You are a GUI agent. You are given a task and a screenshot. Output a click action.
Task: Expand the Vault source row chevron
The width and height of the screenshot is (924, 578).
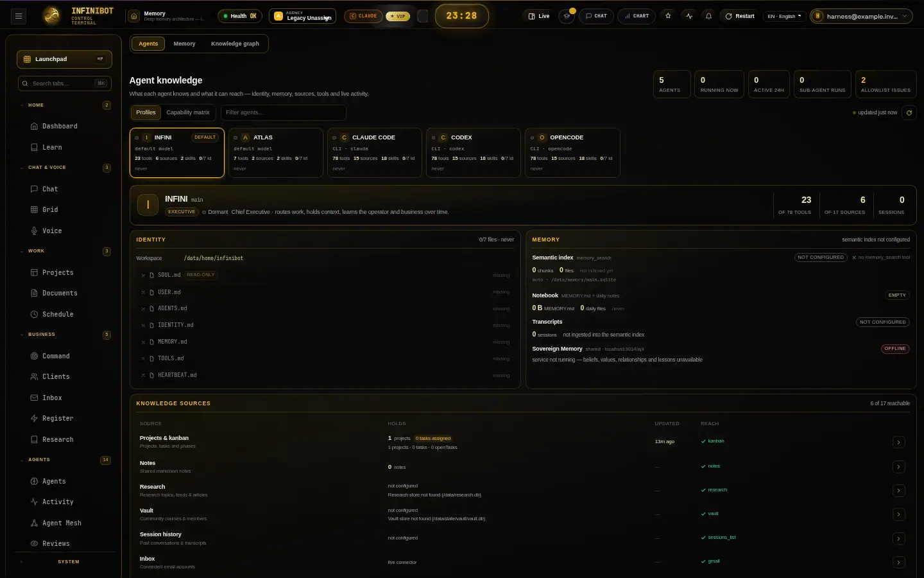click(899, 514)
